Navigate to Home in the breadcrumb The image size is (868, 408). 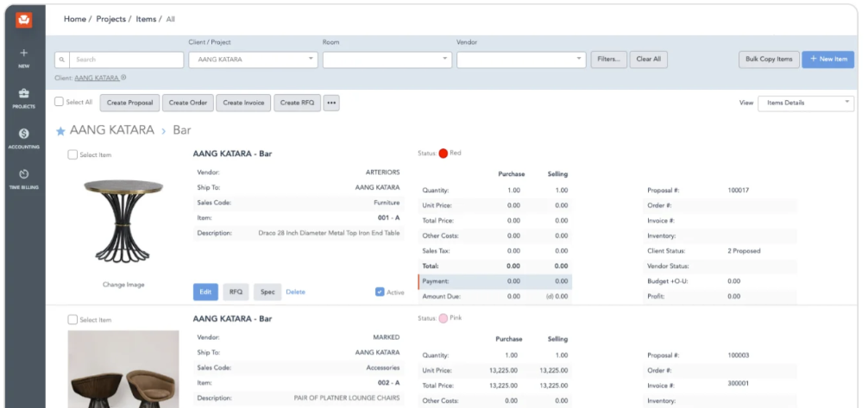click(75, 18)
